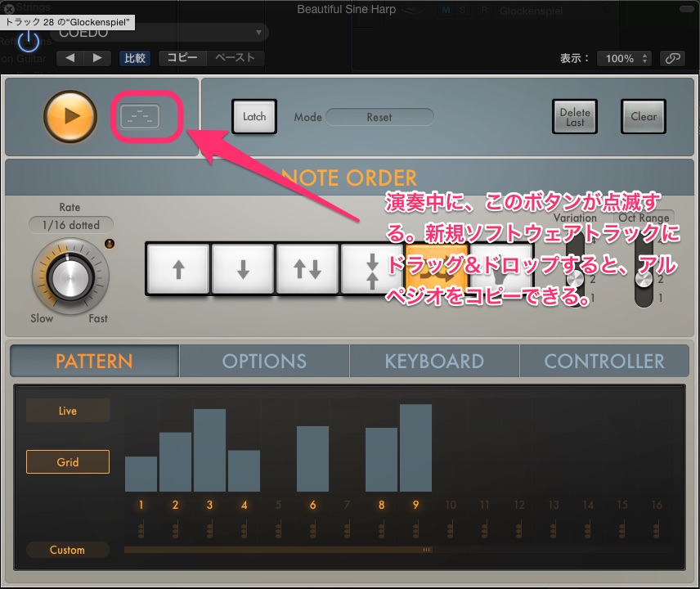
Task: Open the Rate 1/16 dotted menu
Action: click(x=70, y=225)
